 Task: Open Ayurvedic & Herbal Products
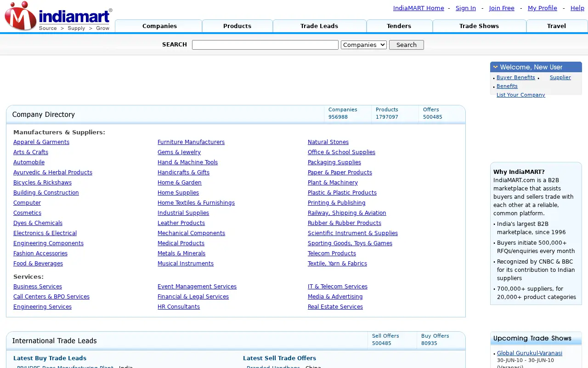click(53, 172)
